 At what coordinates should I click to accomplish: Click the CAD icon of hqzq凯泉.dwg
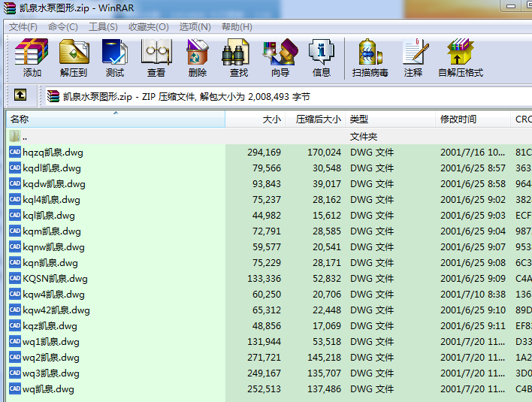pyautogui.click(x=15, y=152)
